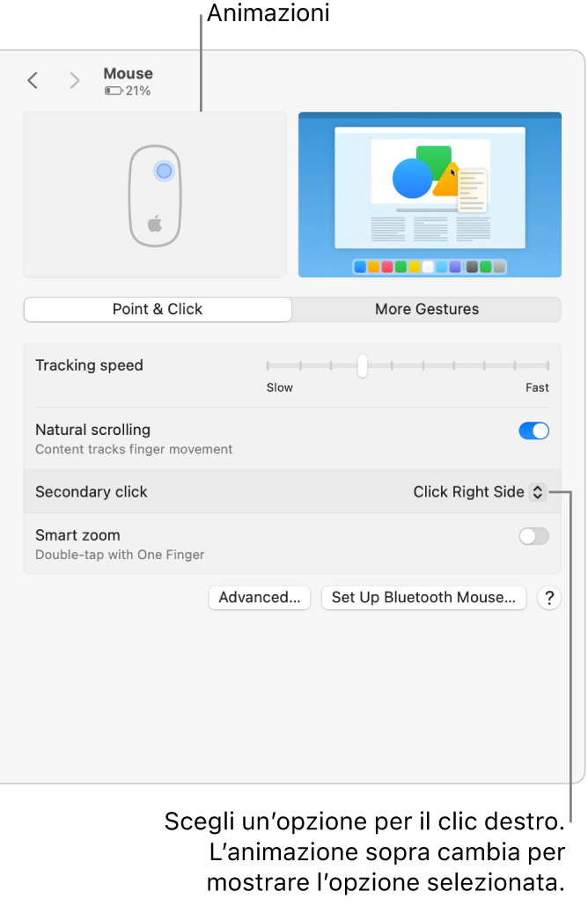The image size is (588, 906).
Task: Click the Dock in desktop preview
Action: 430,266
